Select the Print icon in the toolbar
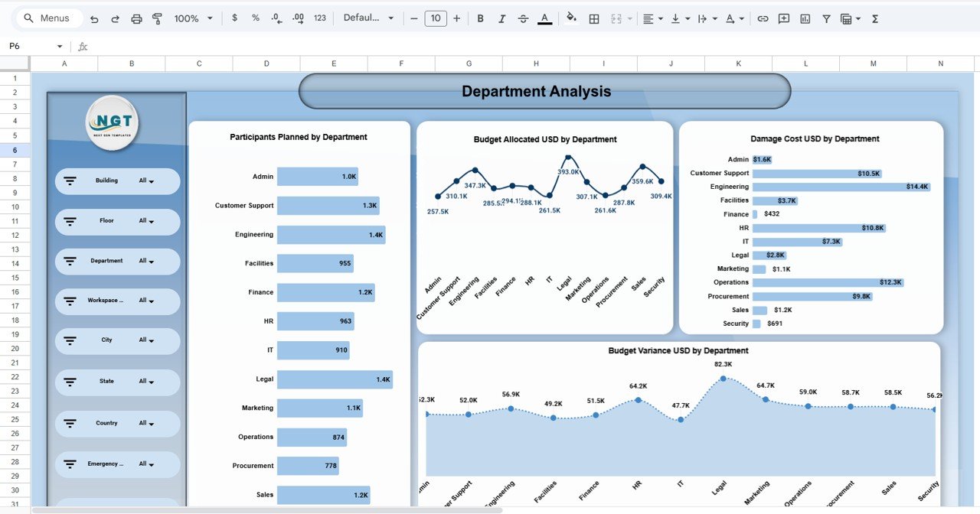The height and width of the screenshot is (514, 980). tap(136, 18)
